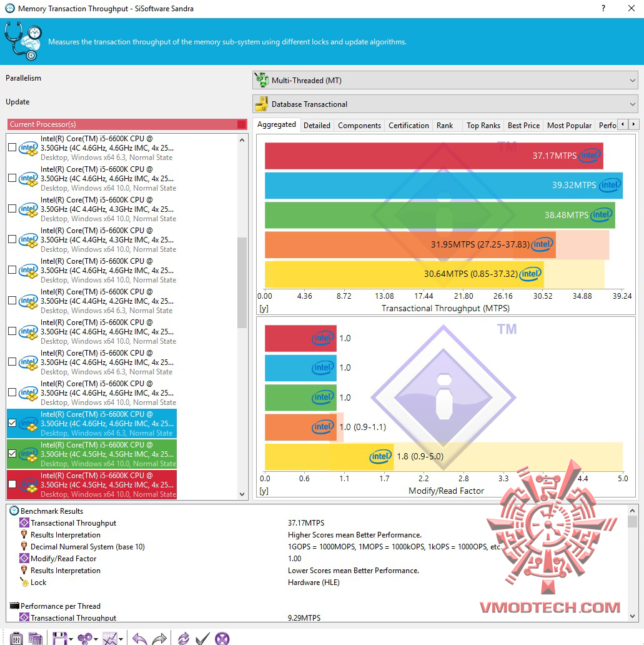Select the Aggregated tab

[276, 124]
